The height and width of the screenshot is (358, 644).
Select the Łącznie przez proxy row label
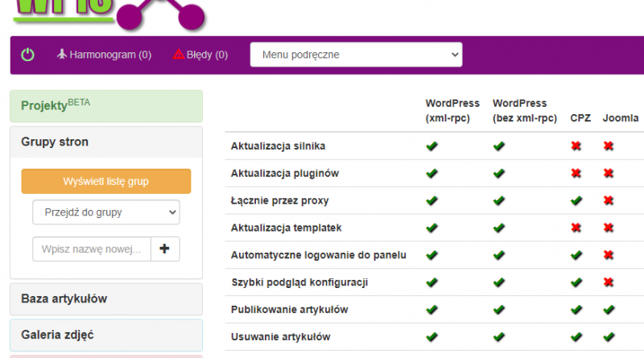tap(279, 200)
